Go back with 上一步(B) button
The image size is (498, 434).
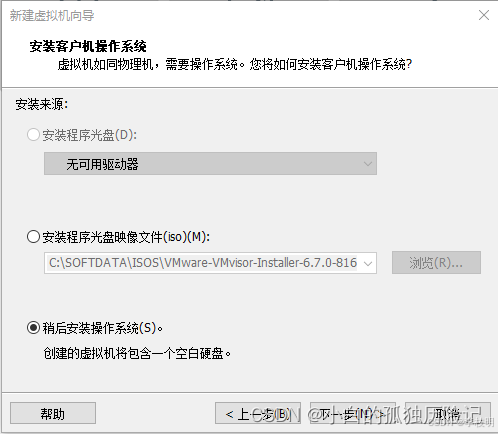[258, 413]
